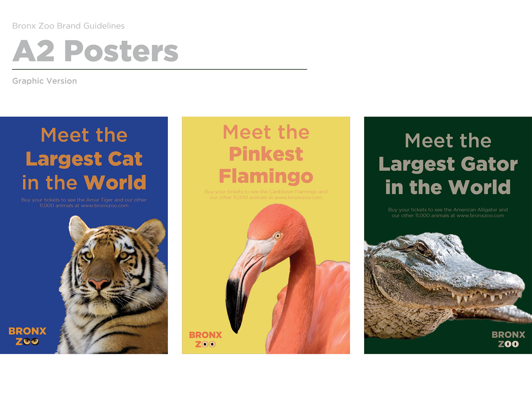532x411 pixels.
Task: Click the Bronx Zoo logo on blue poster
Action: tap(27, 336)
